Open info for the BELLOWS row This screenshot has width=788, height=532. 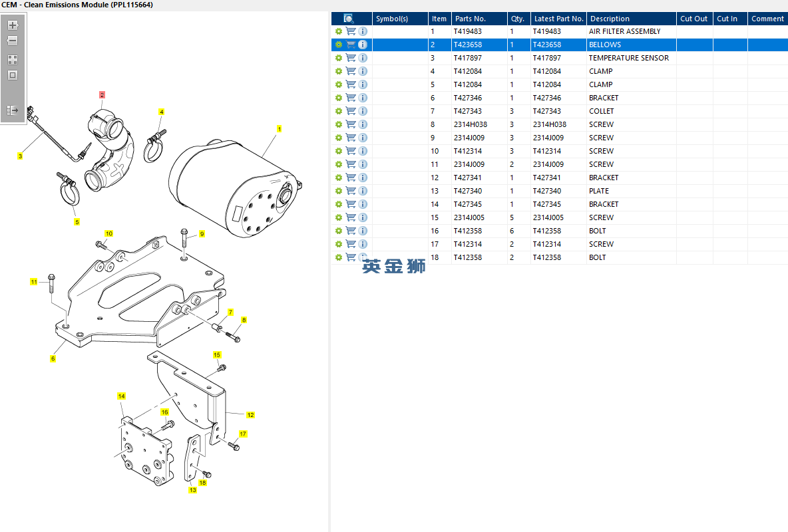[x=363, y=45]
